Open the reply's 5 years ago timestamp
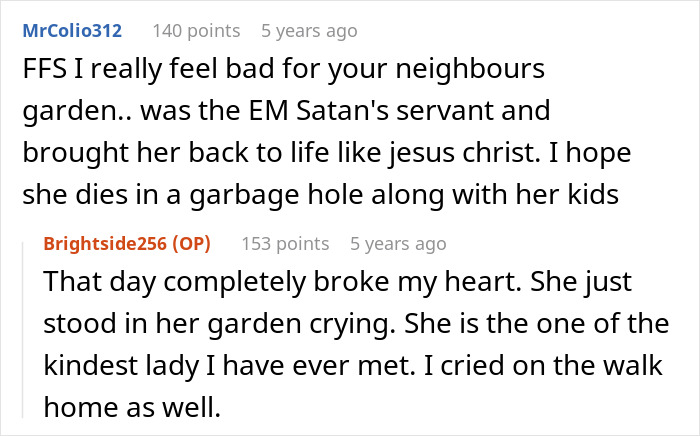This screenshot has height=436, width=700. click(398, 243)
